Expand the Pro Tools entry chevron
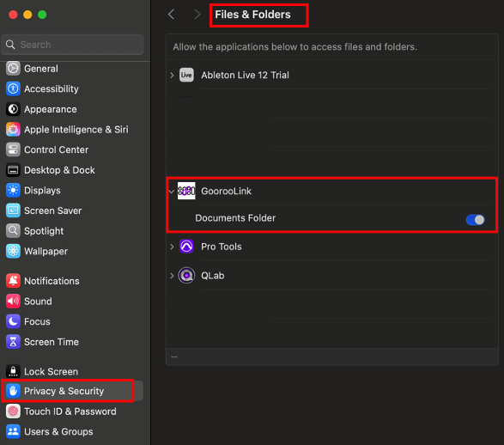Screen dimensions: 504x445 coord(172,247)
